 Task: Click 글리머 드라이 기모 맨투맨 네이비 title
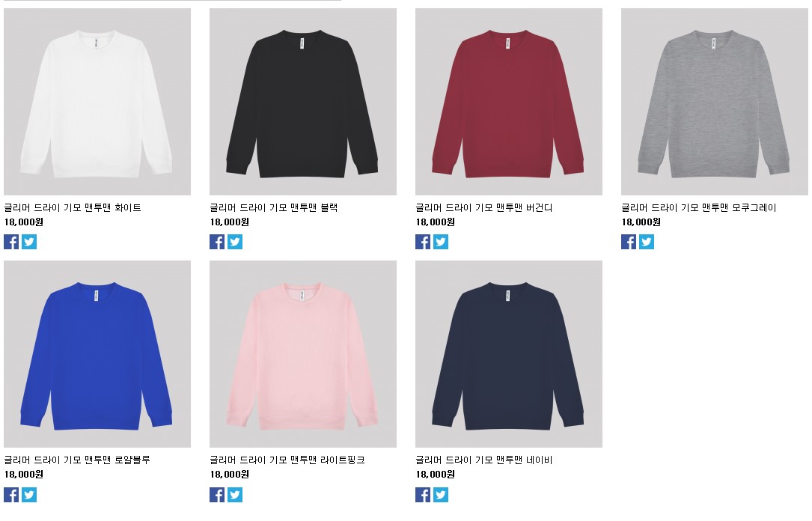[483, 460]
